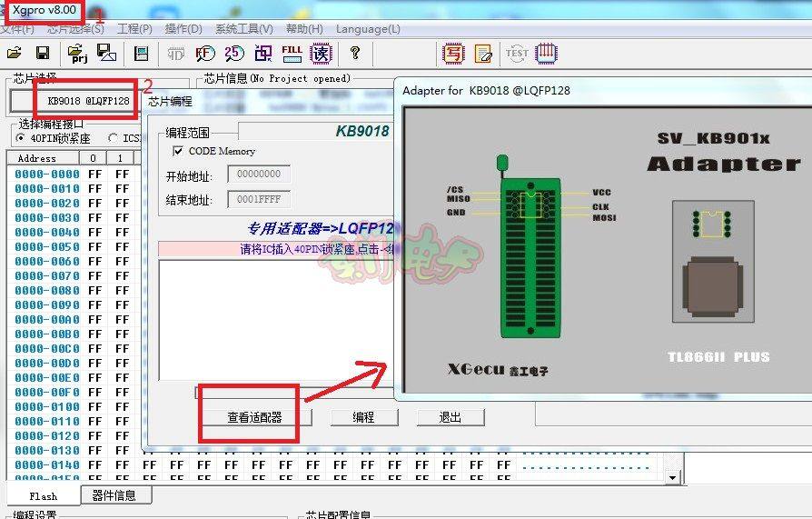Click address row 0000-0050
The height and width of the screenshot is (519, 812).
click(x=47, y=247)
